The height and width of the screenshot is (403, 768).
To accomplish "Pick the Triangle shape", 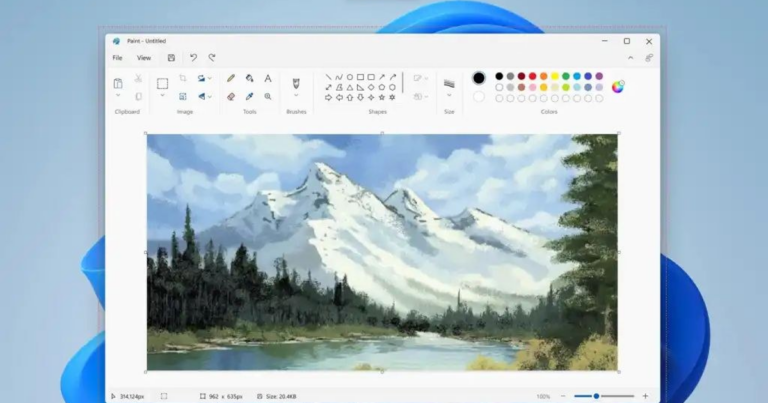I will pyautogui.click(x=350, y=87).
